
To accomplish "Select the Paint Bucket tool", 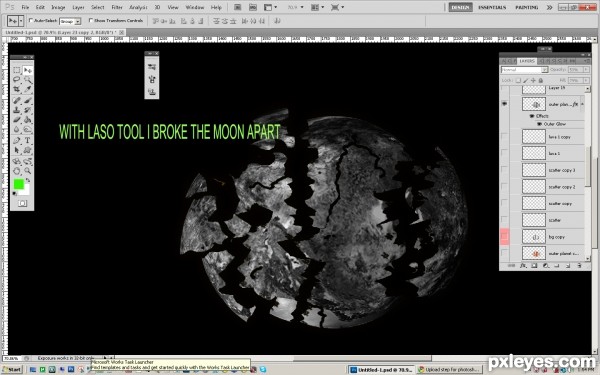I will click(28, 120).
